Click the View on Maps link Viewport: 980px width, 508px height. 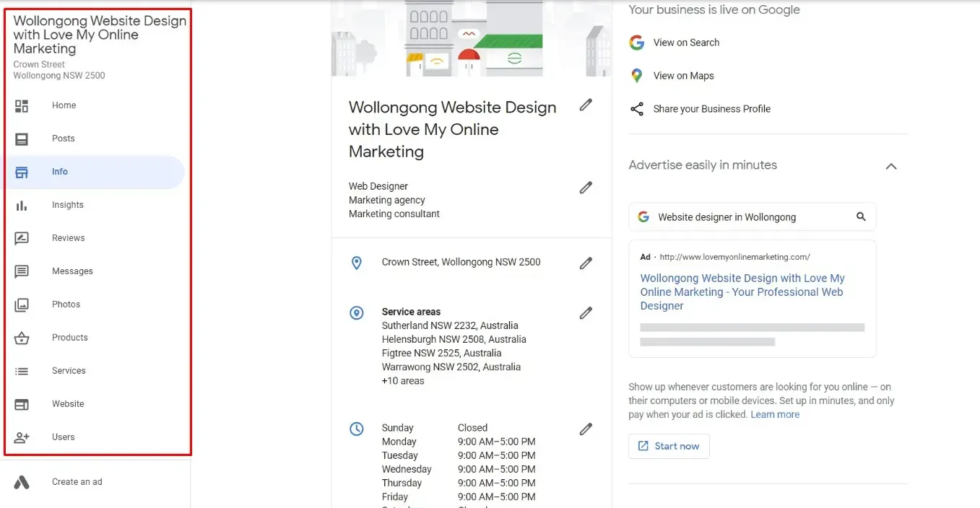683,76
